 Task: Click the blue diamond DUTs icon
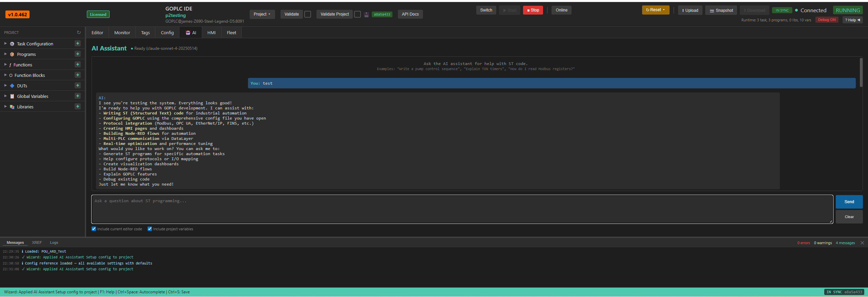point(12,86)
